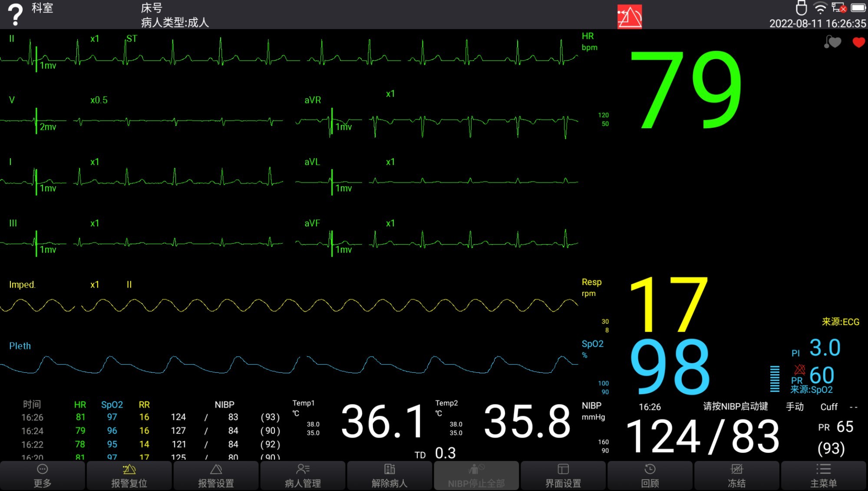868x491 pixels.
Task: Click the red heartbeat icon
Action: point(858,42)
